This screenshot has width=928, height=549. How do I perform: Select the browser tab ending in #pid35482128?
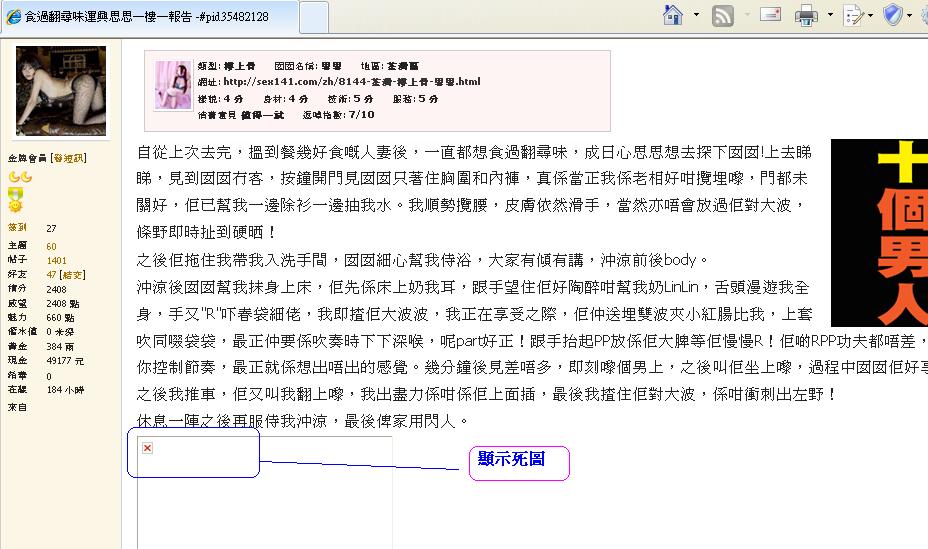tap(150, 17)
